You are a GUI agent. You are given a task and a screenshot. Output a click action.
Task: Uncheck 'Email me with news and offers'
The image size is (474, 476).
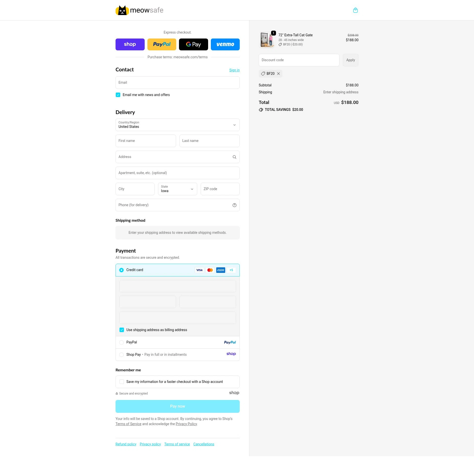tap(118, 95)
